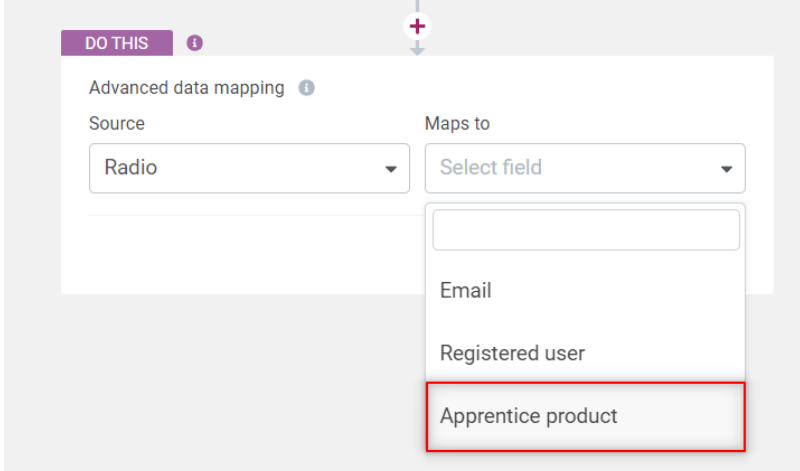Expand the Source combo box showing Radio
The height and width of the screenshot is (471, 800).
[249, 168]
